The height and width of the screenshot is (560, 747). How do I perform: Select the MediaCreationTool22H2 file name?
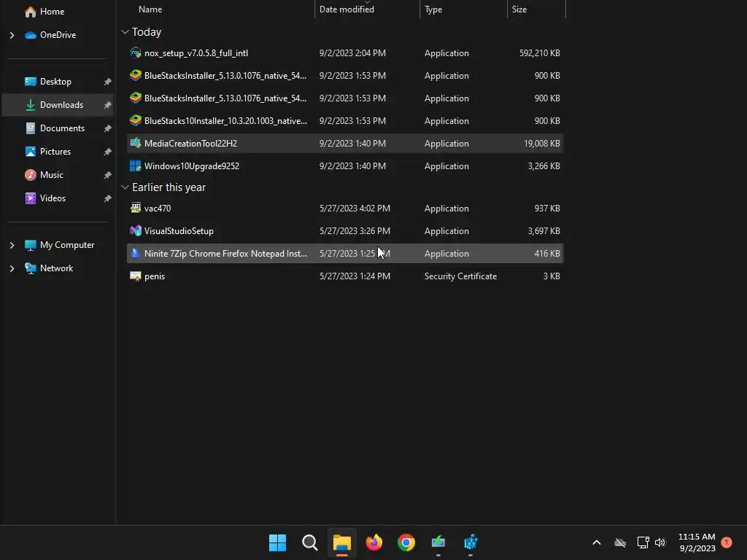click(190, 144)
